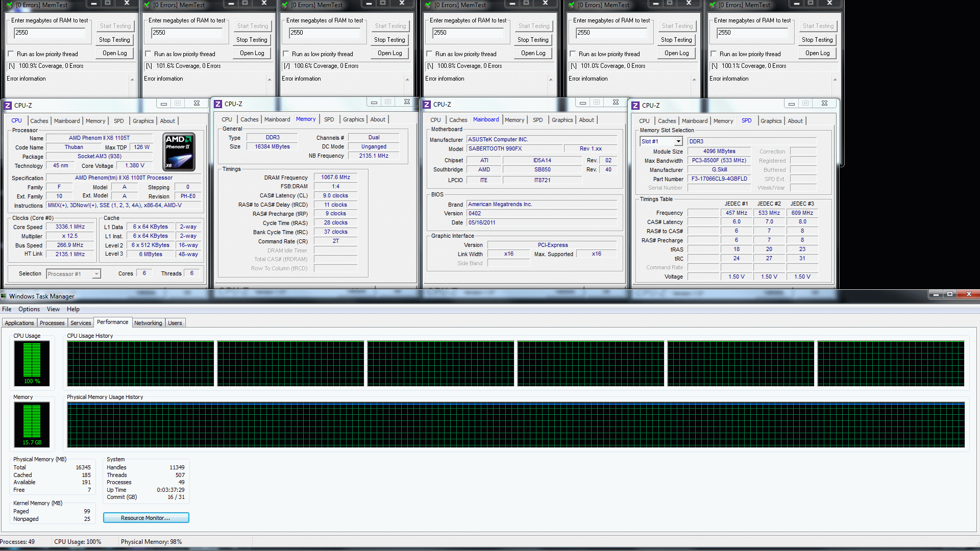Viewport: 980px width, 551px height.
Task: Click the MemTest title icon of the 101.6% Coverage window
Action: [x=146, y=5]
